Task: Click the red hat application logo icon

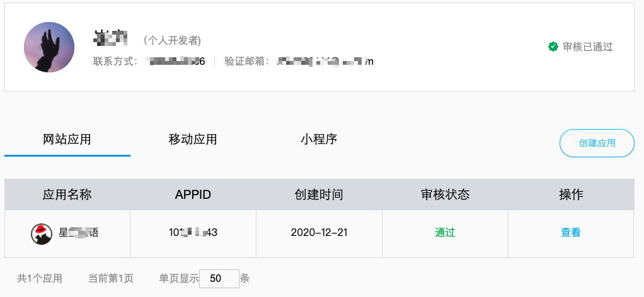Action: click(x=42, y=234)
